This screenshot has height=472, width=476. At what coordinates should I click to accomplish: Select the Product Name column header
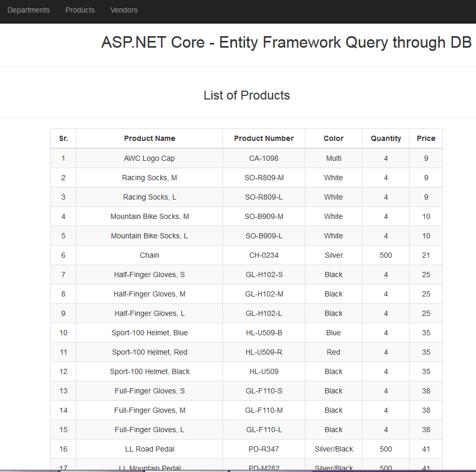click(x=149, y=138)
